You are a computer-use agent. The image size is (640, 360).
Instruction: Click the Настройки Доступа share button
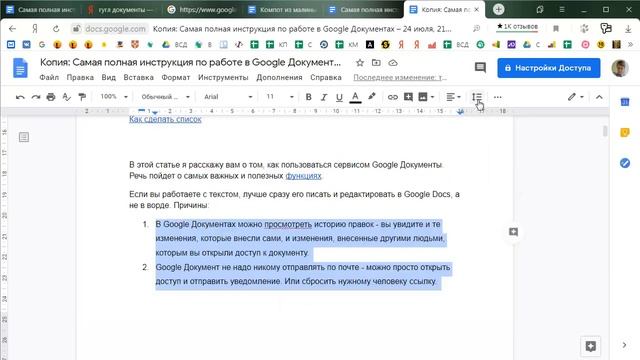549,68
